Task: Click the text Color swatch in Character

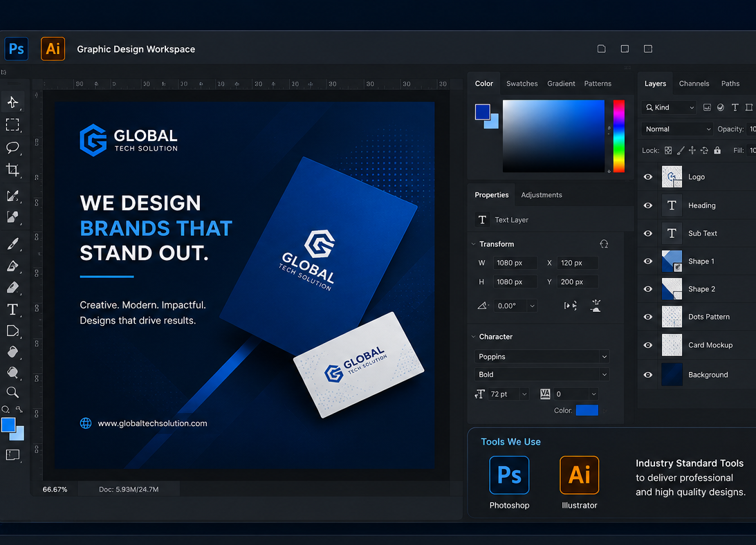Action: (x=587, y=410)
